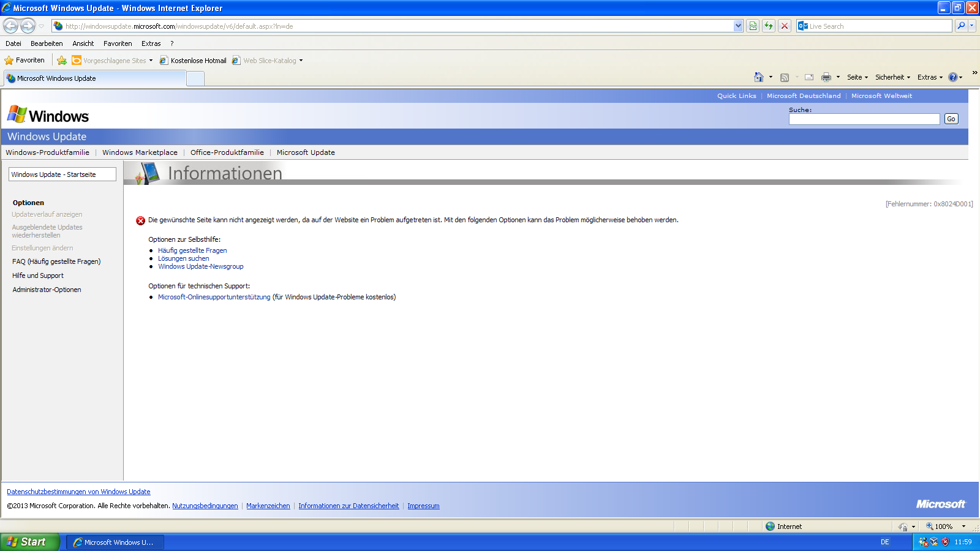This screenshot has width=980, height=551.
Task: Click the blue Help question mark icon
Action: (x=953, y=77)
